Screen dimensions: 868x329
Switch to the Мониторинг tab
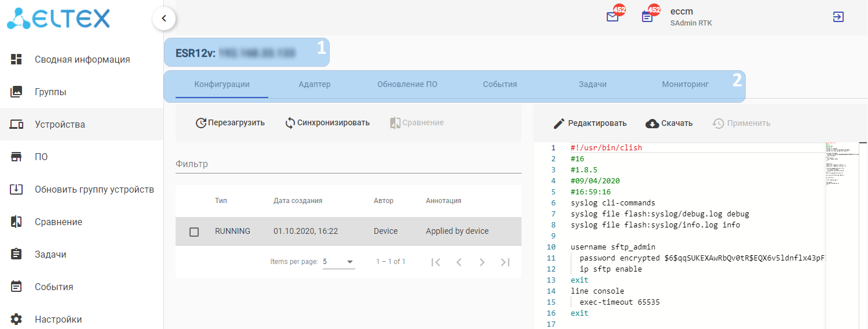pyautogui.click(x=685, y=84)
